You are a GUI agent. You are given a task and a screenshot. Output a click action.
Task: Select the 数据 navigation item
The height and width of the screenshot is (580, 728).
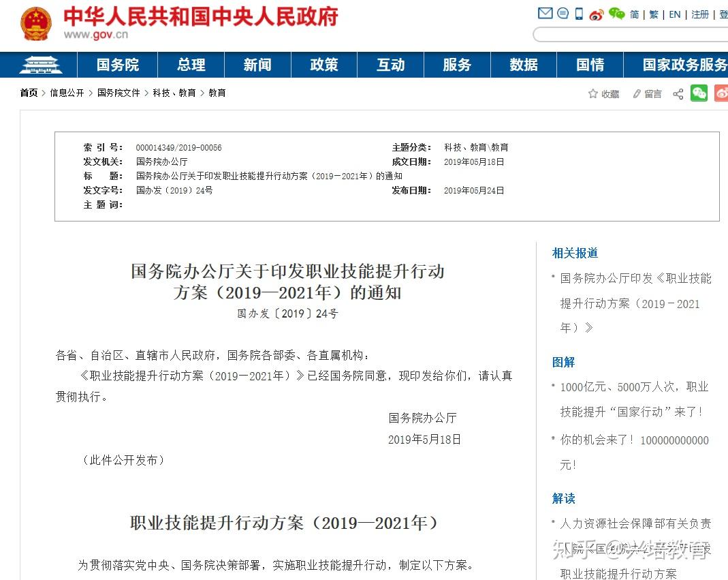click(524, 65)
